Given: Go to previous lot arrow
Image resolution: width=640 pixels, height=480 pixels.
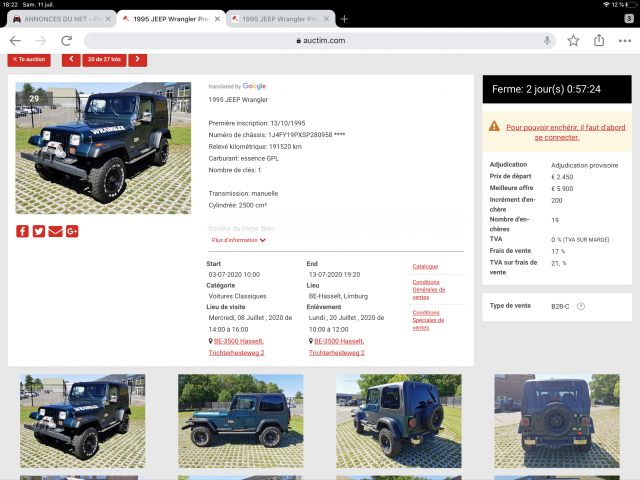Looking at the screenshot, I should tap(71, 60).
